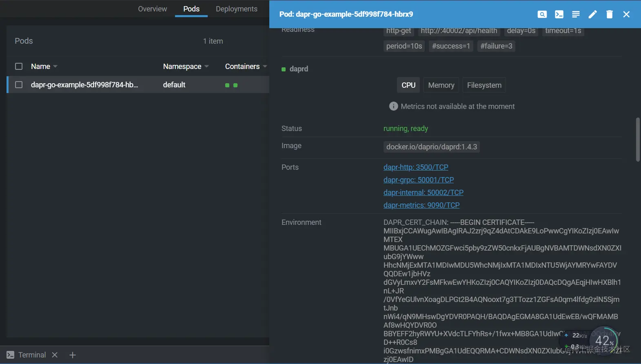Toggle select-all pods checkbox
The height and width of the screenshot is (364, 641).
pyautogui.click(x=19, y=66)
